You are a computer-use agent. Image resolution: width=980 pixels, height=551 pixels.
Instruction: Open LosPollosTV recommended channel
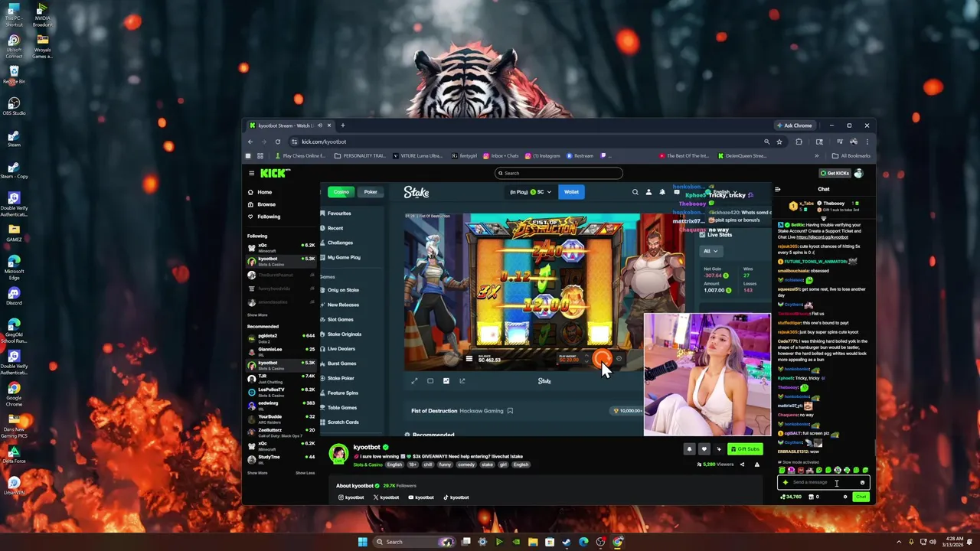pos(280,392)
